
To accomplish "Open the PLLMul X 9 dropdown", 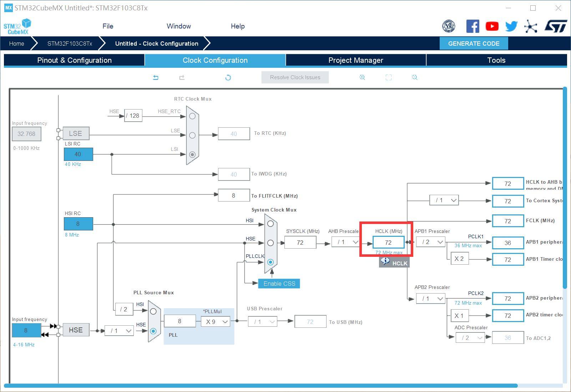I will 216,321.
